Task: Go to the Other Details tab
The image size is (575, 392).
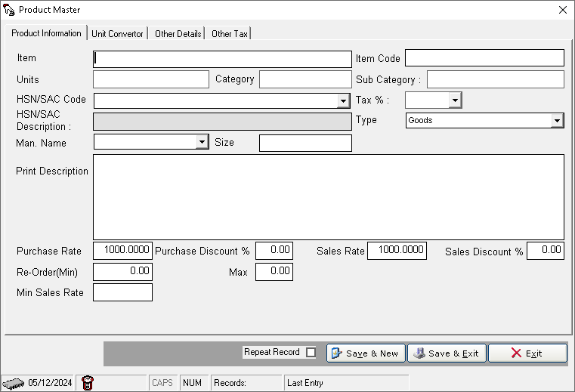Action: 178,34
